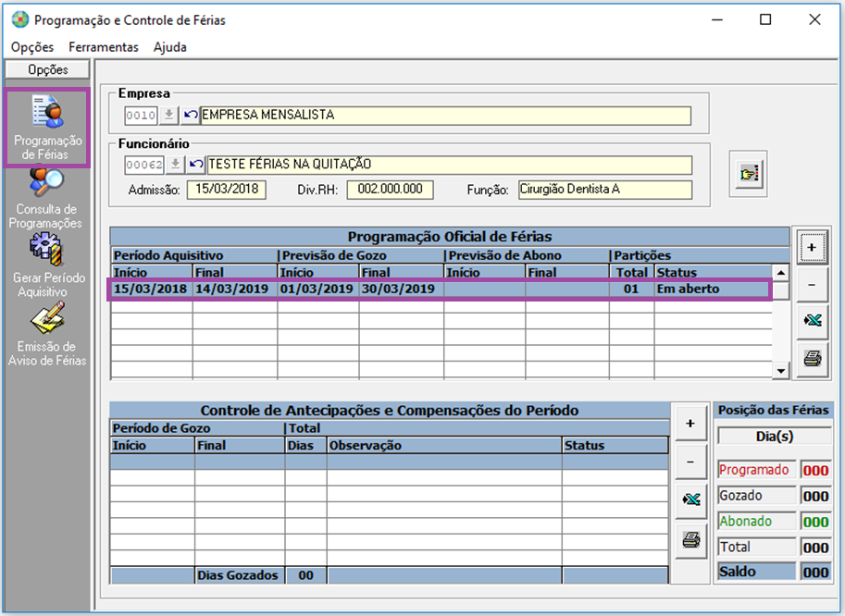Select Partições total cell 01
The image size is (845, 616).
pyautogui.click(x=631, y=290)
